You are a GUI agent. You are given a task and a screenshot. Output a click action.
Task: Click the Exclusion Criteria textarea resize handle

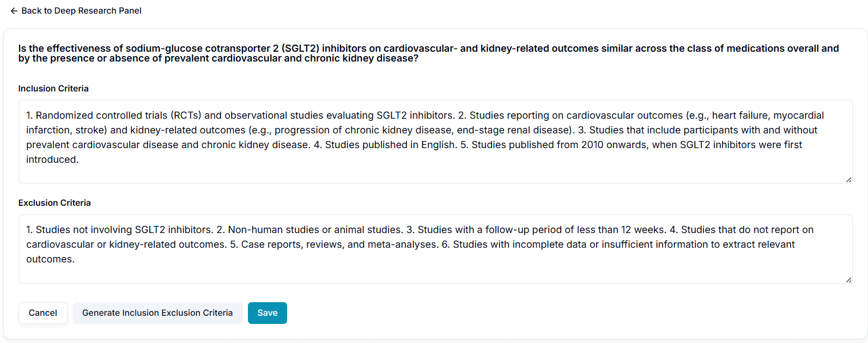(848, 280)
